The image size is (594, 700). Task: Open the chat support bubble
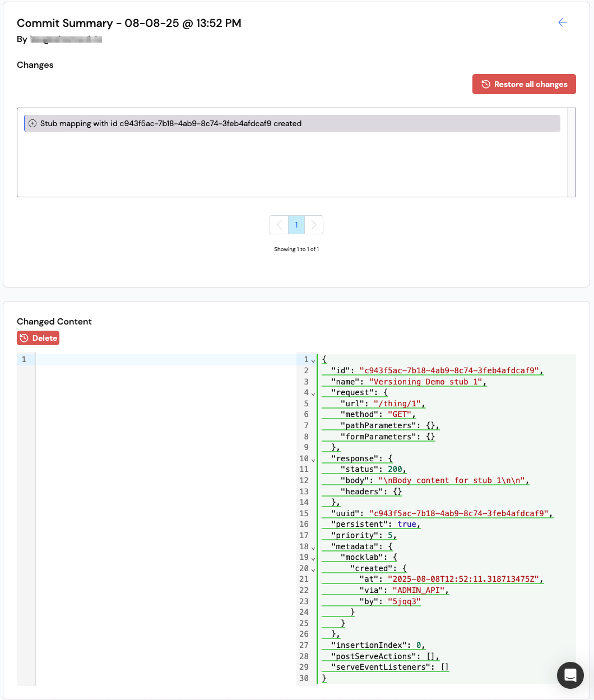(x=570, y=675)
